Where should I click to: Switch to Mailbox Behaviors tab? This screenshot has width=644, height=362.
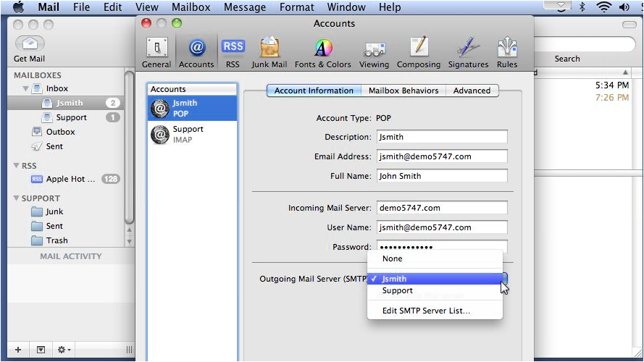click(403, 90)
